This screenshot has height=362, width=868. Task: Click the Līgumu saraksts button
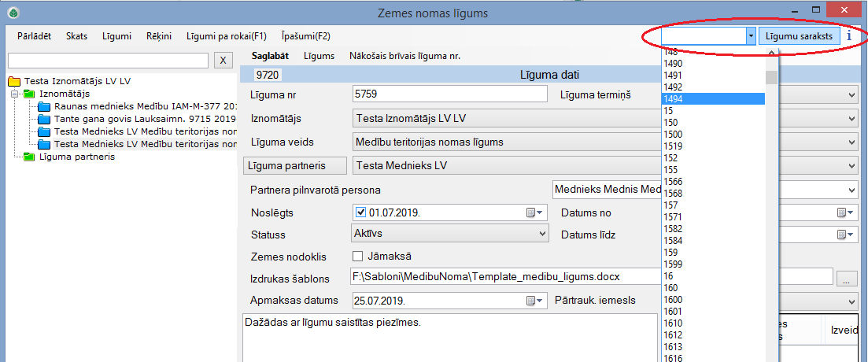[799, 36]
